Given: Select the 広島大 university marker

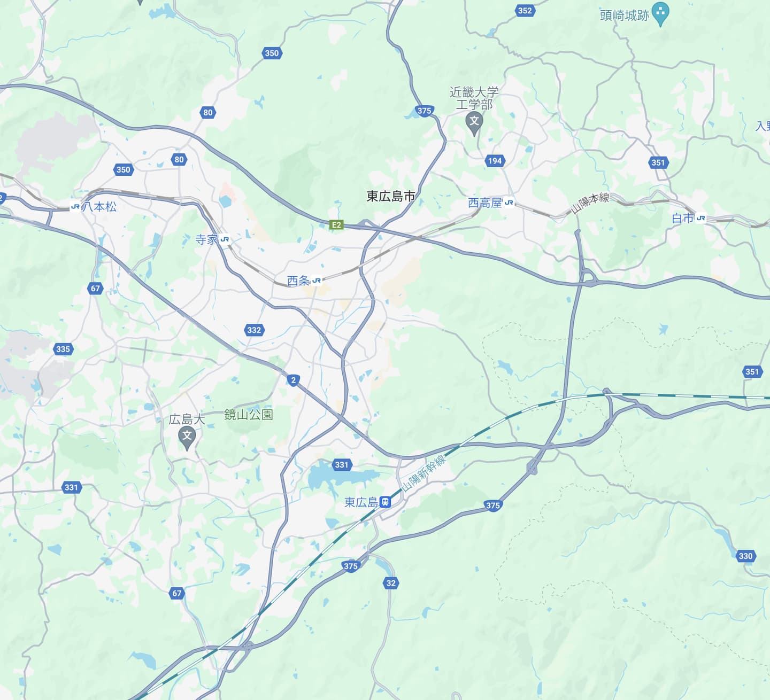Looking at the screenshot, I should pos(187,439).
